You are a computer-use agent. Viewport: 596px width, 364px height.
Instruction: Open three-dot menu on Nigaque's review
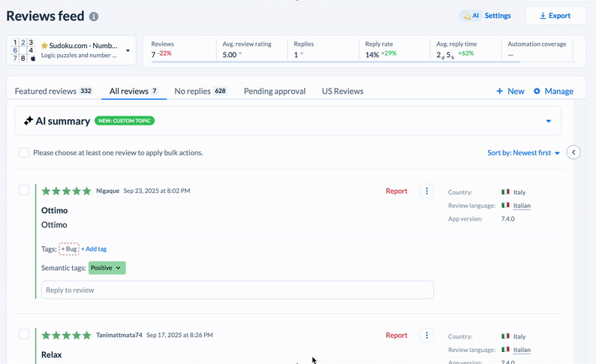426,191
